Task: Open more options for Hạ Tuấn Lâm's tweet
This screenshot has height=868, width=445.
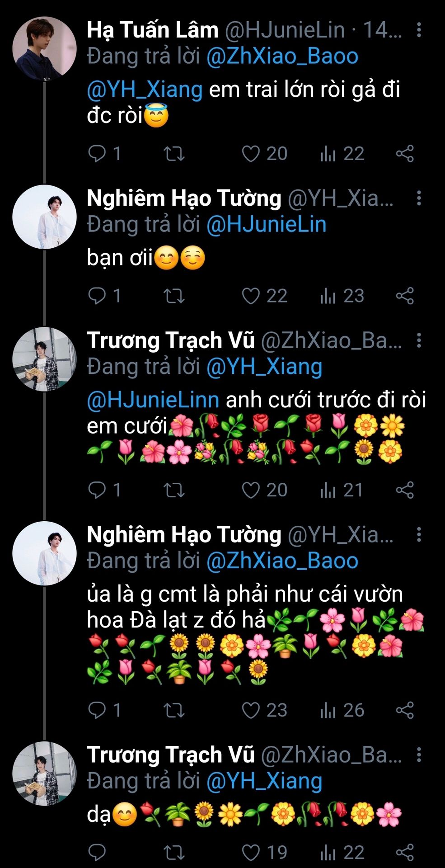Action: pos(419,30)
